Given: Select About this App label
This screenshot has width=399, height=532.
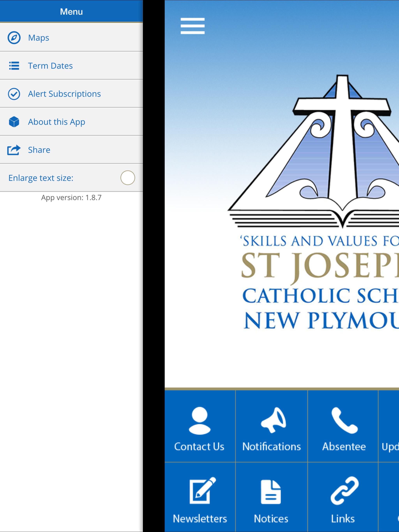Looking at the screenshot, I should coord(56,122).
